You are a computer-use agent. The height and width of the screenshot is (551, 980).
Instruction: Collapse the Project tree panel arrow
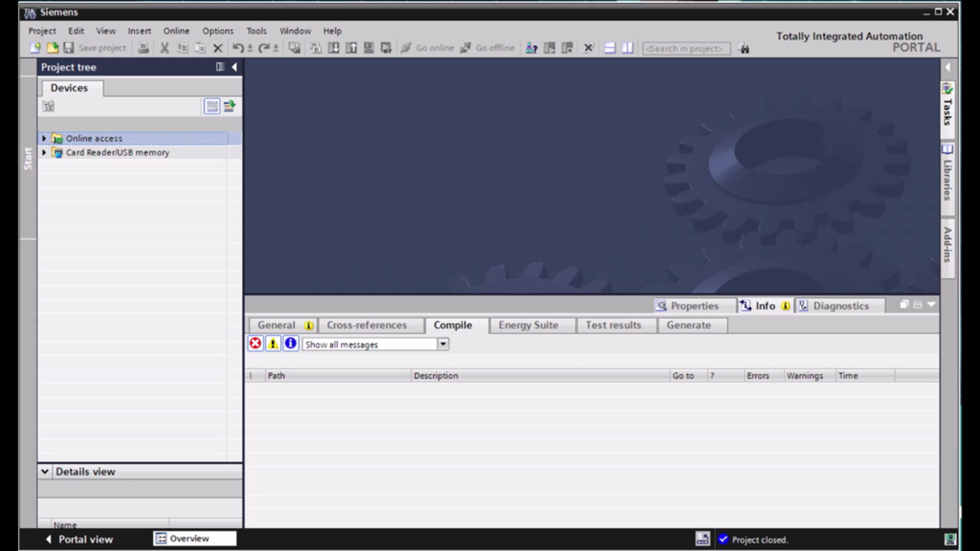[x=234, y=67]
